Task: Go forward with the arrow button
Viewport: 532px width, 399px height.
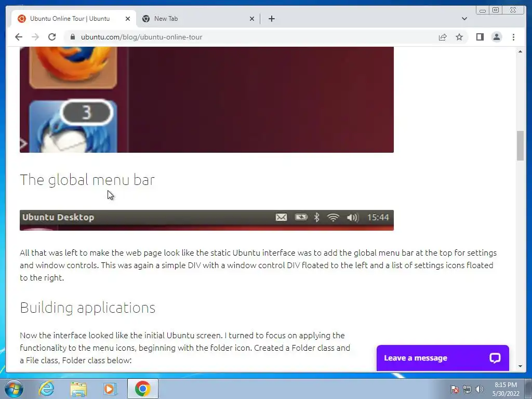Action: (35, 37)
